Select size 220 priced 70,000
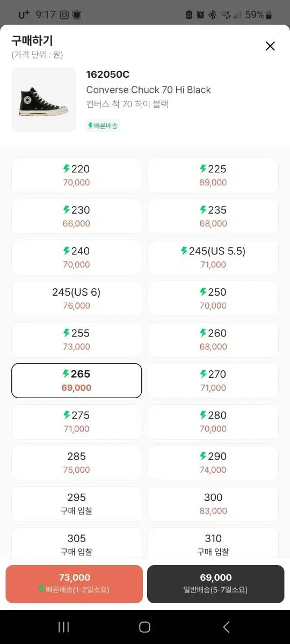 tap(77, 175)
